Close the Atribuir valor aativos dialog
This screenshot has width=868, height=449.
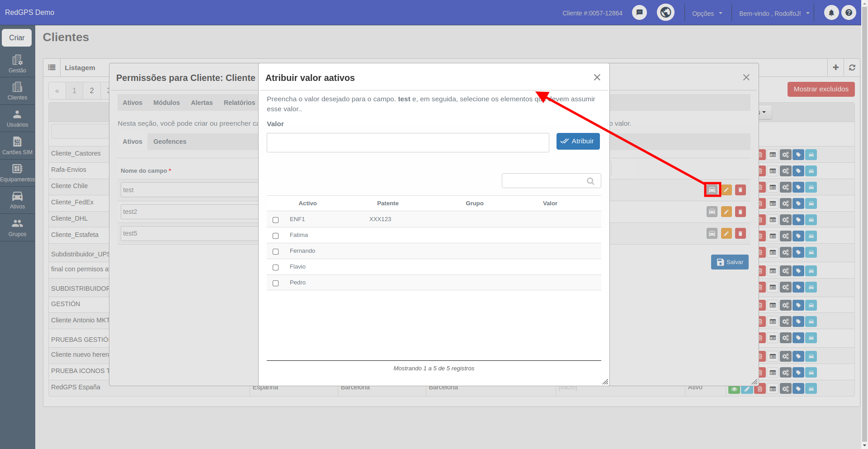pyautogui.click(x=597, y=77)
